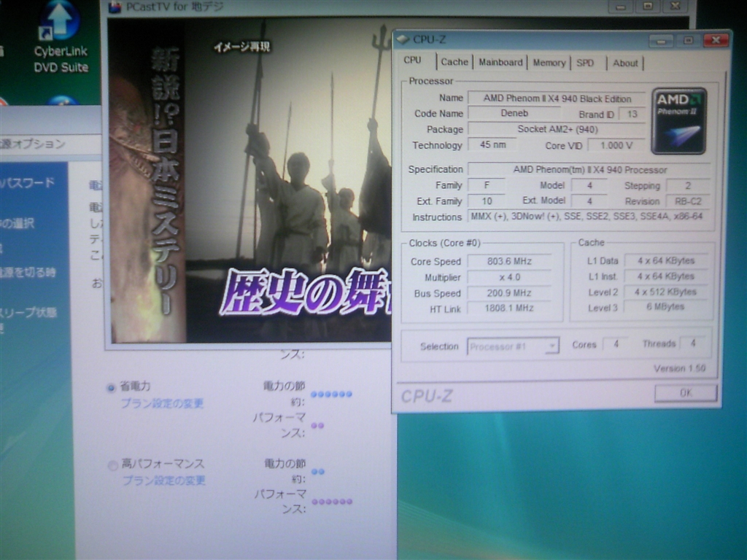The image size is (747, 560).
Task: Click the Core Speed value '803.6 MHz'
Action: click(508, 261)
